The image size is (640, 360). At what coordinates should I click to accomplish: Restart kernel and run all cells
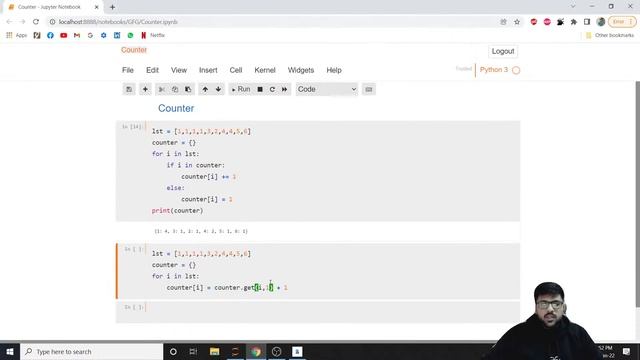[284, 89]
